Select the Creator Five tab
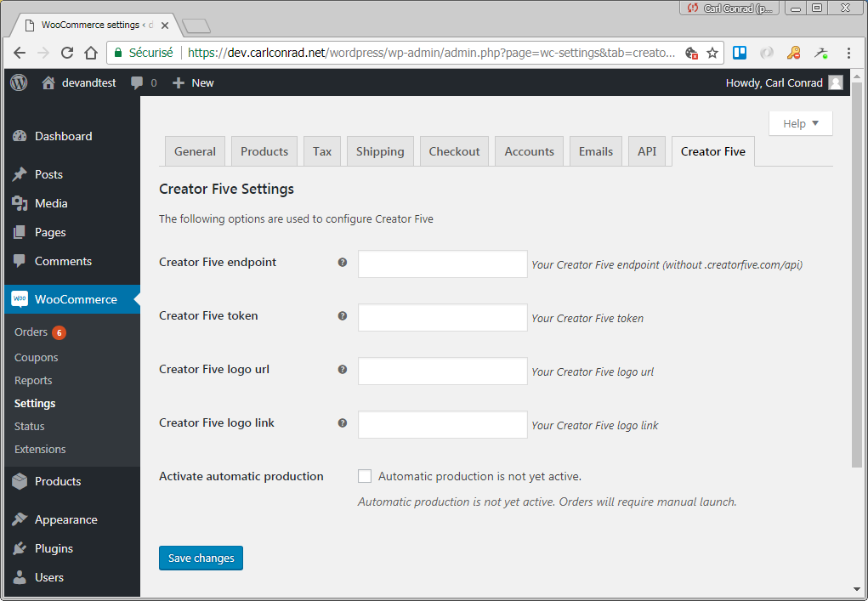 713,151
